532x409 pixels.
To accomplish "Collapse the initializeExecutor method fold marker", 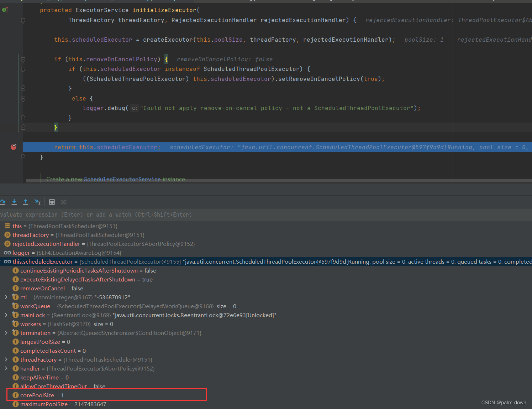I will coord(23,21).
